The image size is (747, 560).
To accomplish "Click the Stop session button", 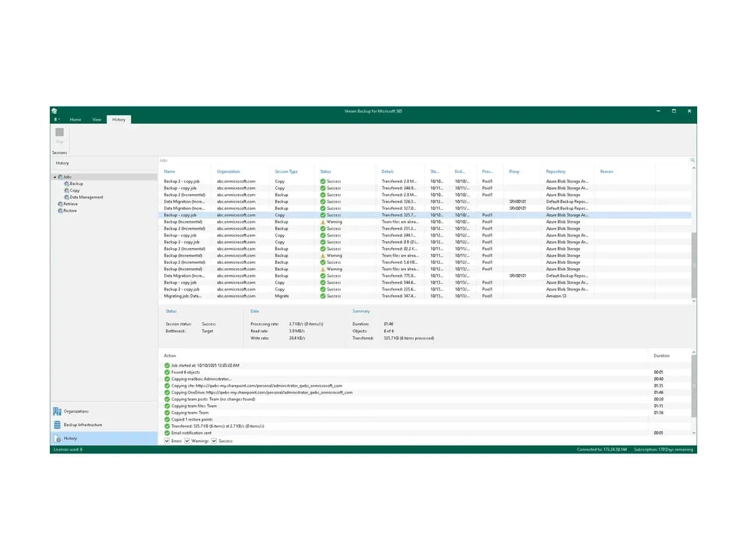I will tap(60, 136).
